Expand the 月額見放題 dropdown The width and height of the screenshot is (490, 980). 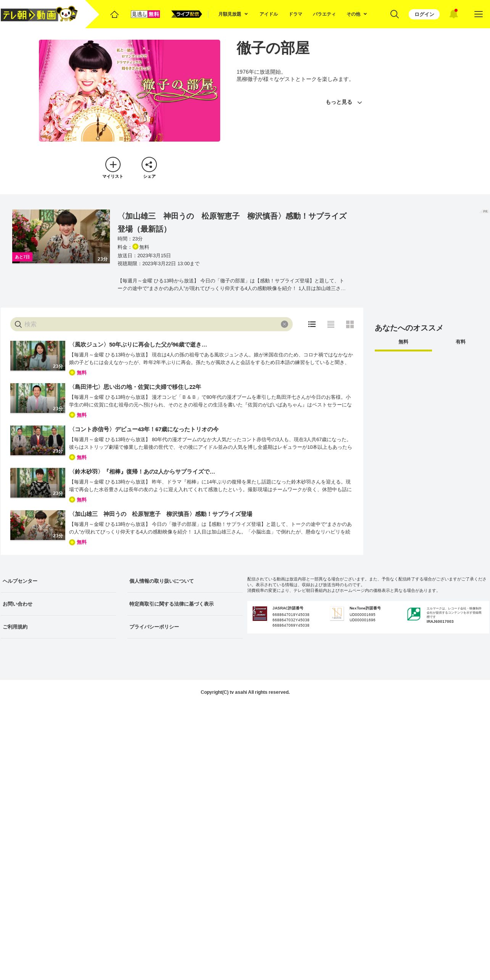[x=233, y=14]
